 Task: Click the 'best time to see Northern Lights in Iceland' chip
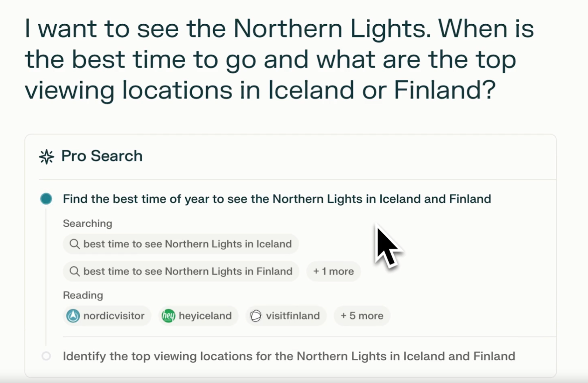coord(181,243)
